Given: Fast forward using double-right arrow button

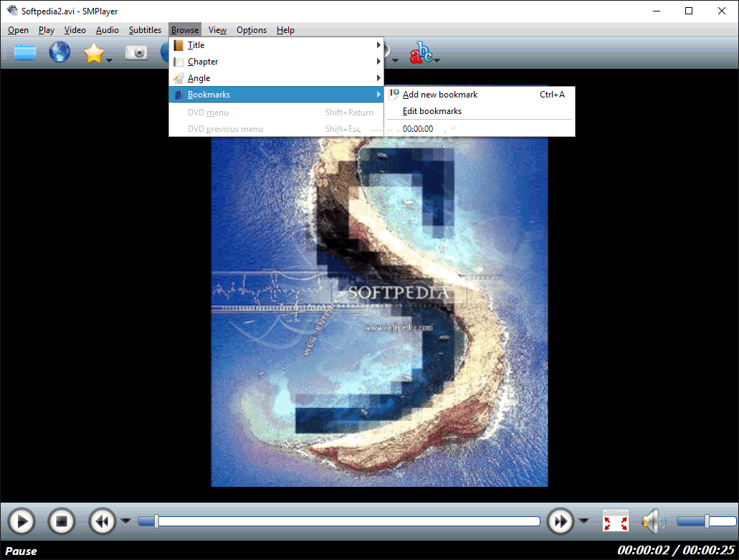Looking at the screenshot, I should click(561, 521).
